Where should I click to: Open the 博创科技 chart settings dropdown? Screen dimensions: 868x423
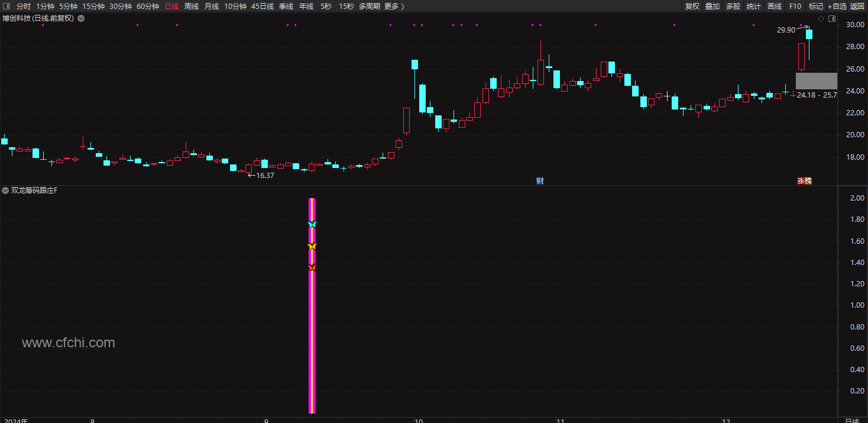(81, 18)
